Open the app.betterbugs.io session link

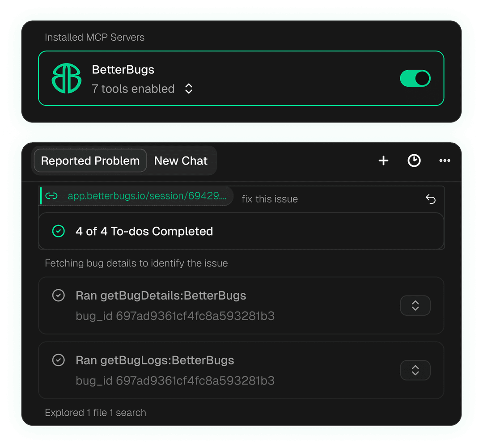[147, 196]
